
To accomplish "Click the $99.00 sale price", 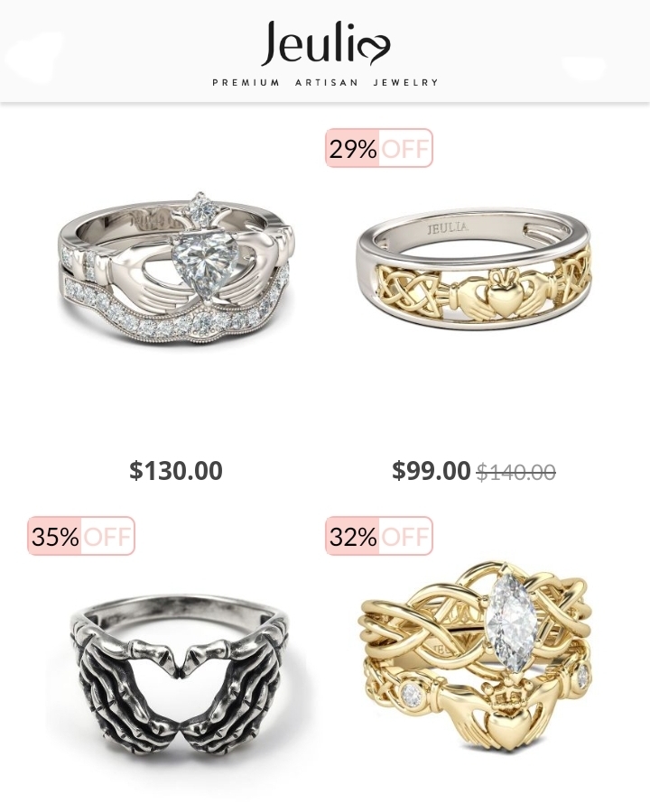I will [431, 471].
